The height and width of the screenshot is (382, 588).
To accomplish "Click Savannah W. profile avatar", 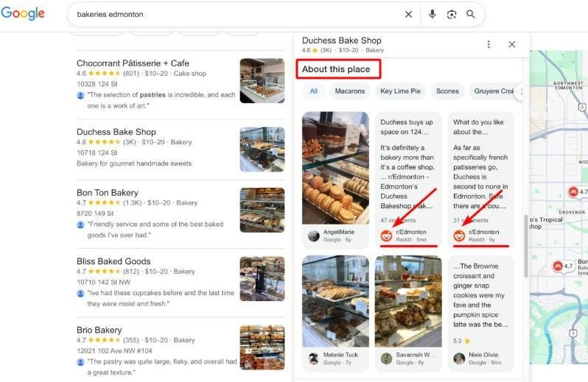I will point(386,358).
